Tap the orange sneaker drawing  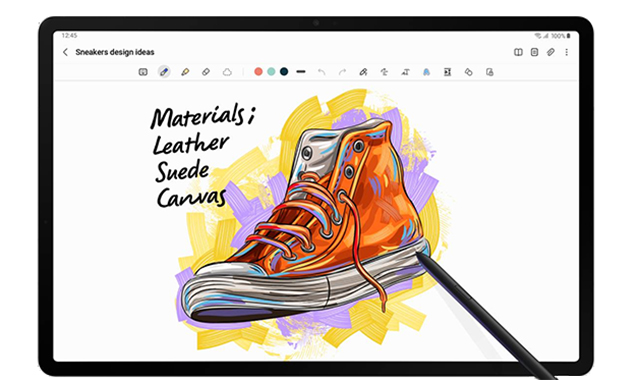click(305, 220)
